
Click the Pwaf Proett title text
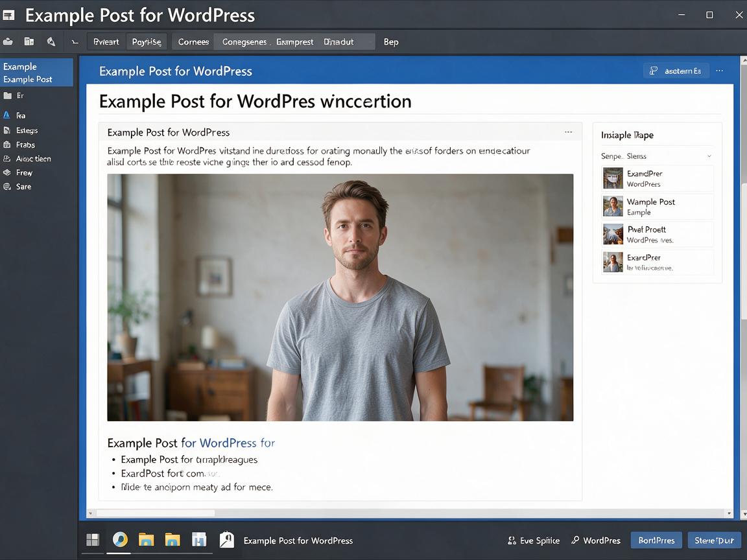click(x=646, y=229)
